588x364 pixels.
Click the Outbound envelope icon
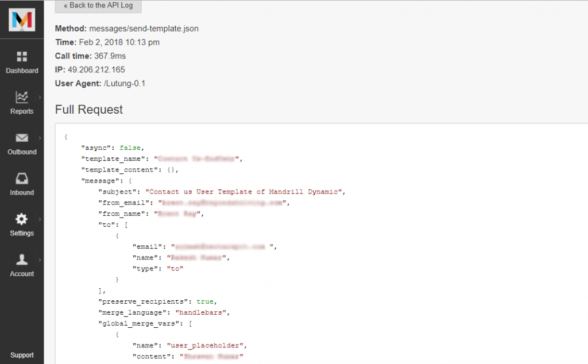22,138
